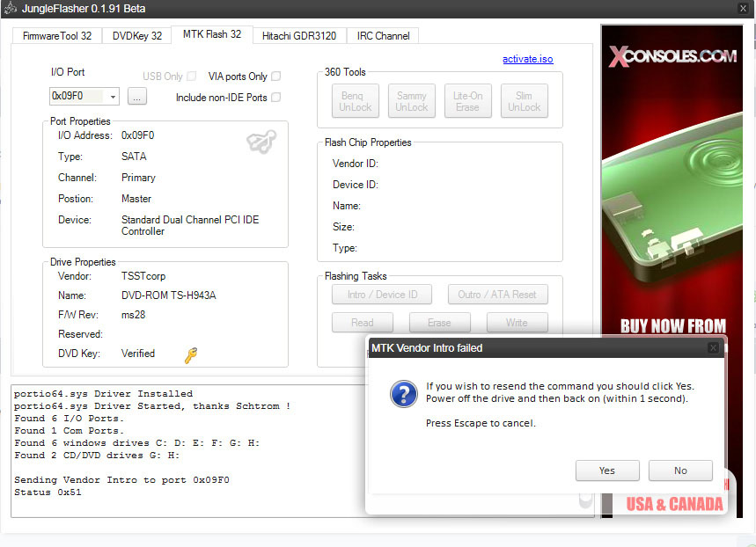Click the 'SATA' type value in Port Properties
756x547 pixels.
134,157
